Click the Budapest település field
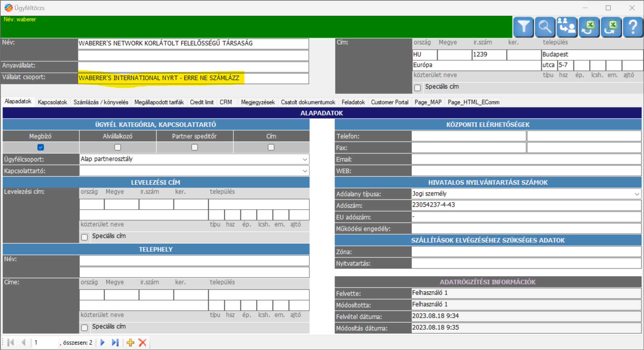Screen dimensions: 644x350 (592, 55)
